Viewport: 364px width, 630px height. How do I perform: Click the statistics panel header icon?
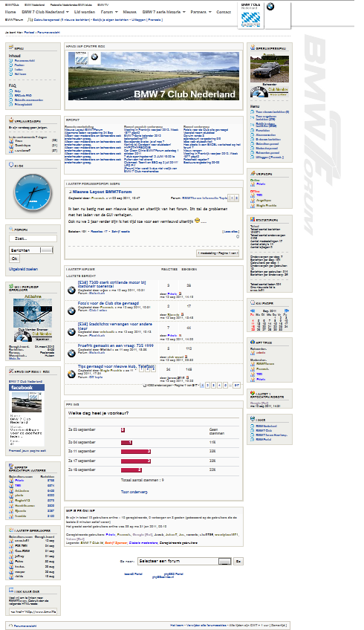253,220
